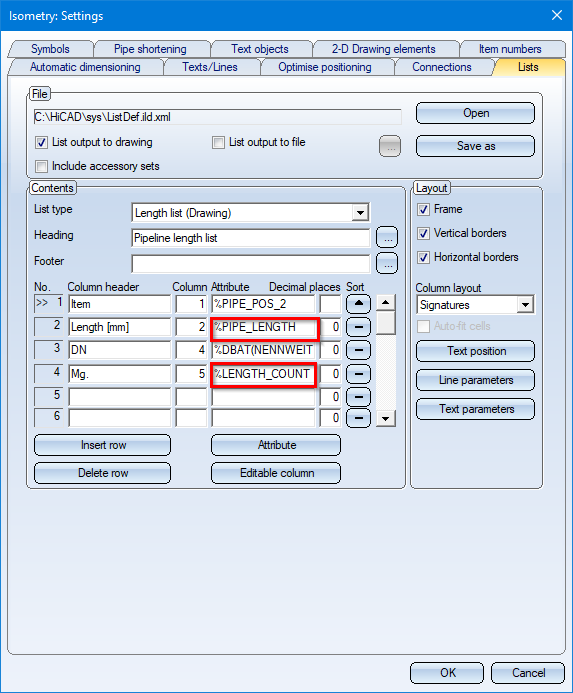This screenshot has height=693, width=573.
Task: Click scroll down arrow of contents list
Action: pyautogui.click(x=386, y=419)
